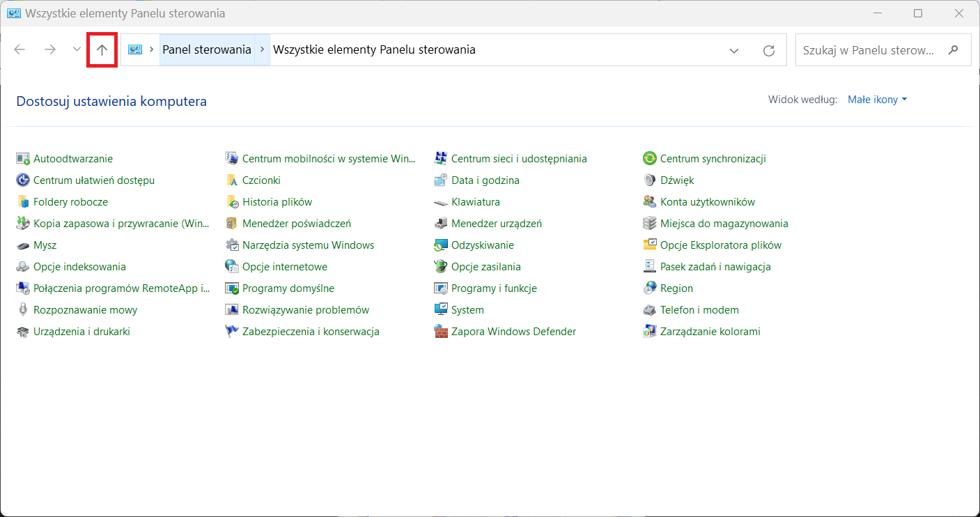
Task: Open System link
Action: click(467, 310)
